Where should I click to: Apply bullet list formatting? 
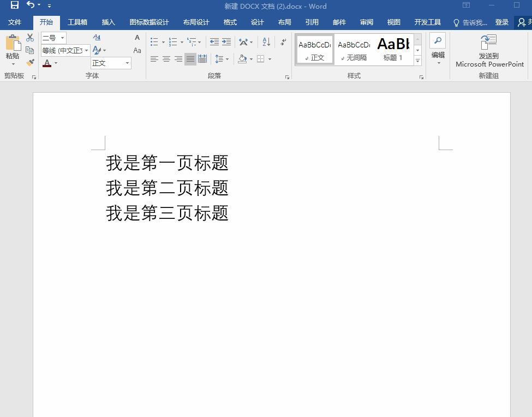coord(153,41)
